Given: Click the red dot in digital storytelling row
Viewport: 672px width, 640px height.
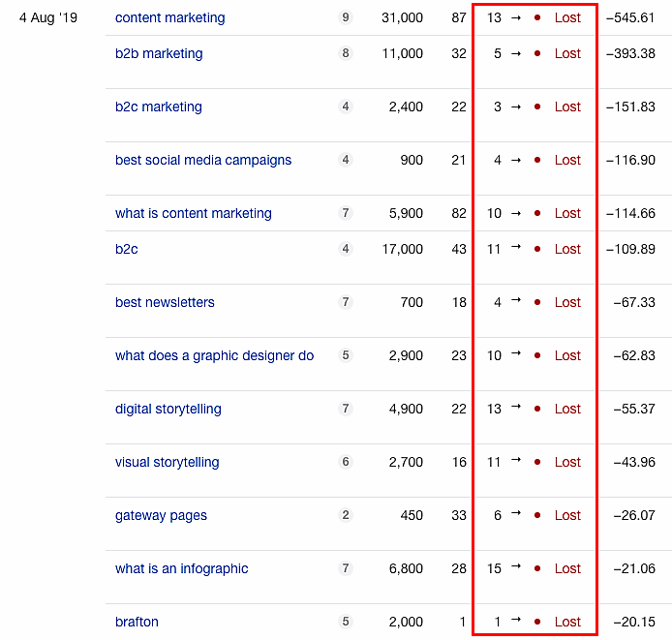Looking at the screenshot, I should coord(537,409).
